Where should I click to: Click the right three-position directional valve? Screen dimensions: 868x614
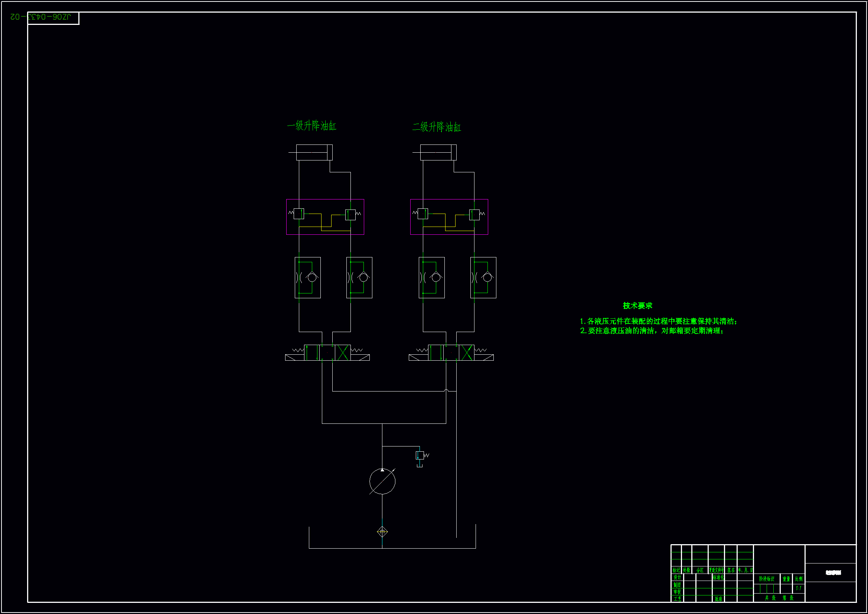pos(451,353)
